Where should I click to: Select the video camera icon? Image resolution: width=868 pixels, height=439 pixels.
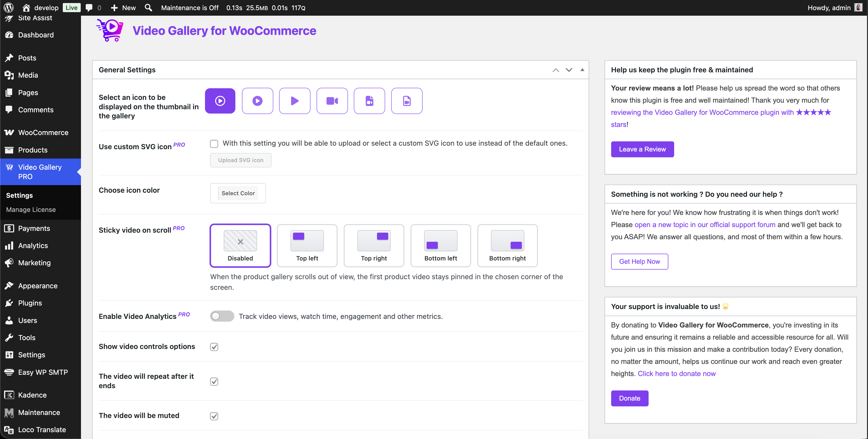tap(332, 101)
